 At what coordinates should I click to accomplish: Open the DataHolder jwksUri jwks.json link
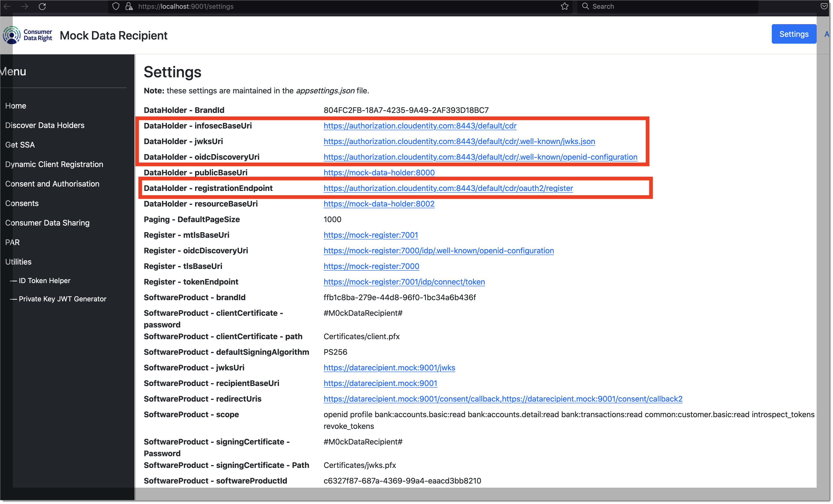(x=459, y=141)
